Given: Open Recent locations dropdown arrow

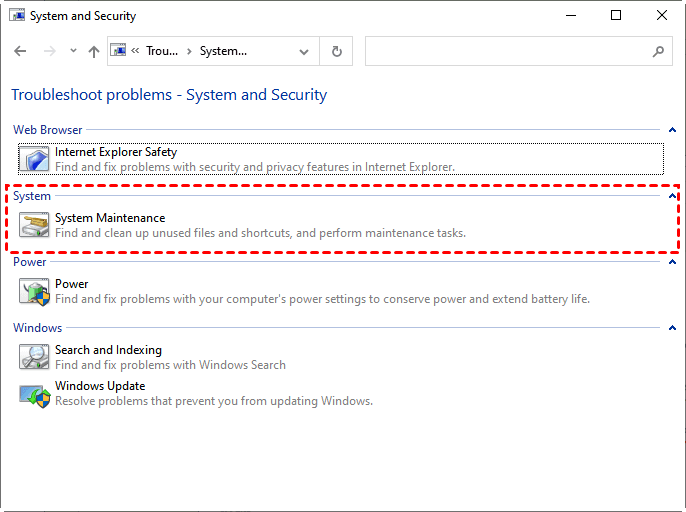Looking at the screenshot, I should tap(73, 51).
